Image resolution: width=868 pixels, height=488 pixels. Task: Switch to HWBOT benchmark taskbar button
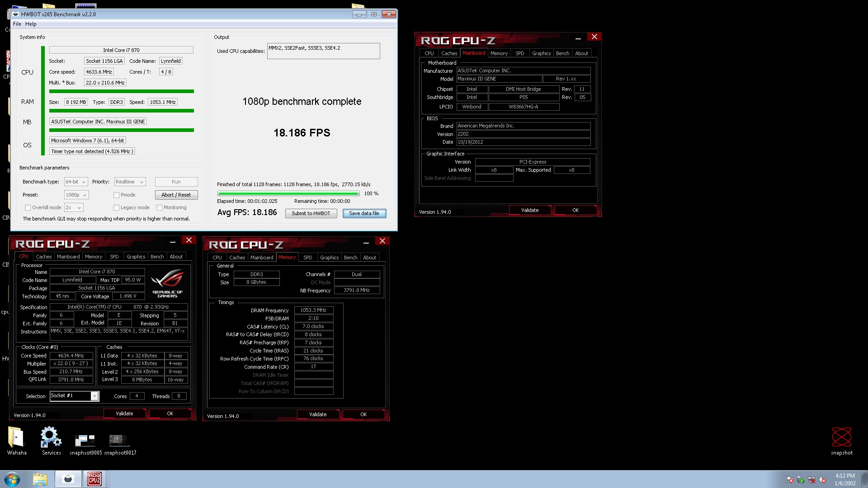tap(68, 479)
